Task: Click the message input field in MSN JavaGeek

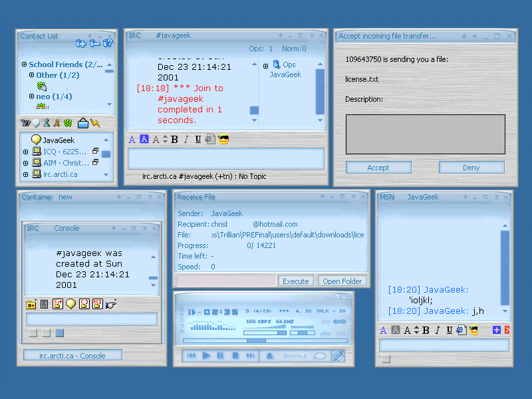Action: [x=444, y=345]
